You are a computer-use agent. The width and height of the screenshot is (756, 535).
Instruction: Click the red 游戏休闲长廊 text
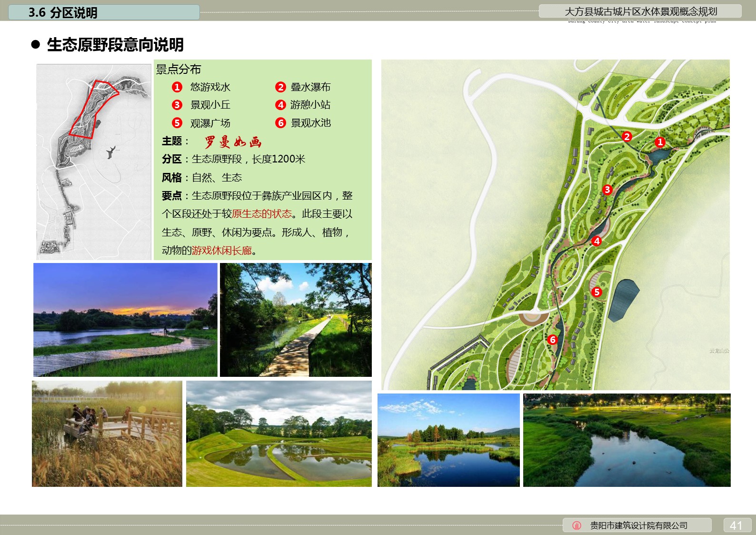(x=221, y=251)
